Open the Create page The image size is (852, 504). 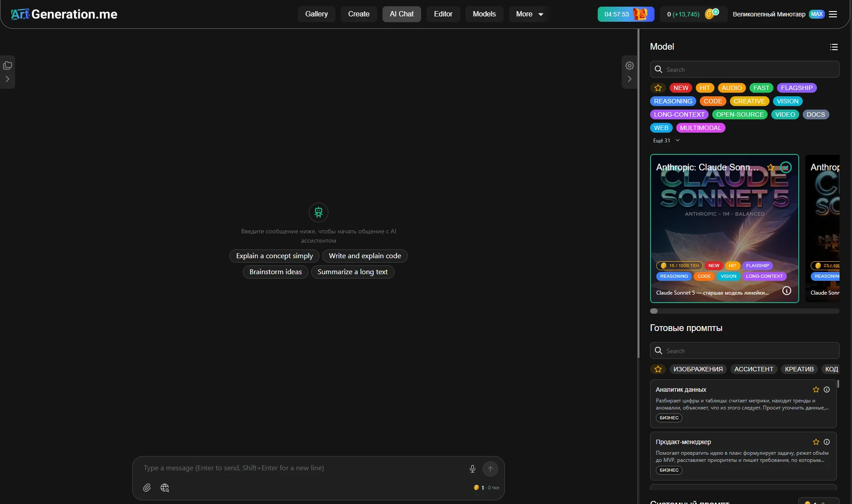coord(359,14)
